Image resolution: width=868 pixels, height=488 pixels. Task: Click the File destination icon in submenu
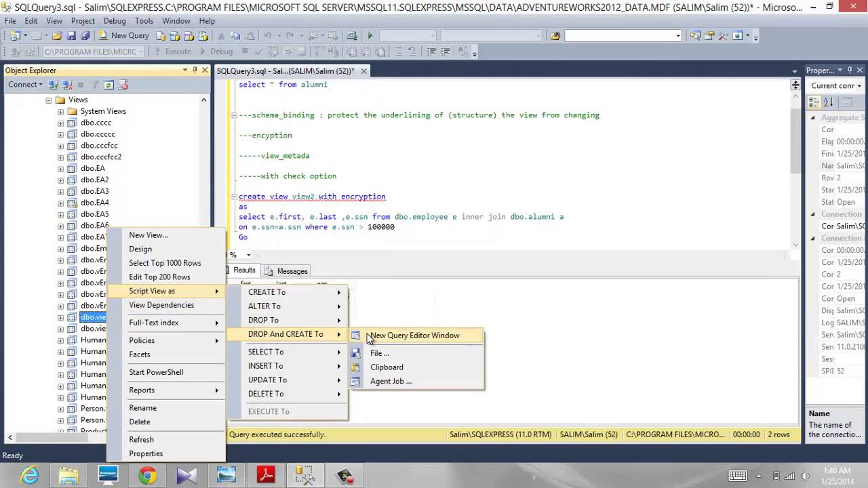(356, 353)
